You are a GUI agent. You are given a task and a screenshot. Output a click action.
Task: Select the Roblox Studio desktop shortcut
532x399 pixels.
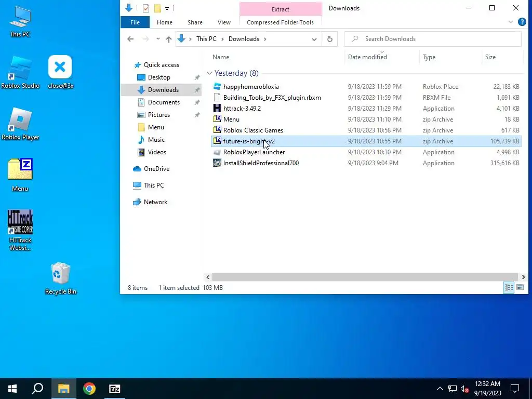click(x=20, y=72)
